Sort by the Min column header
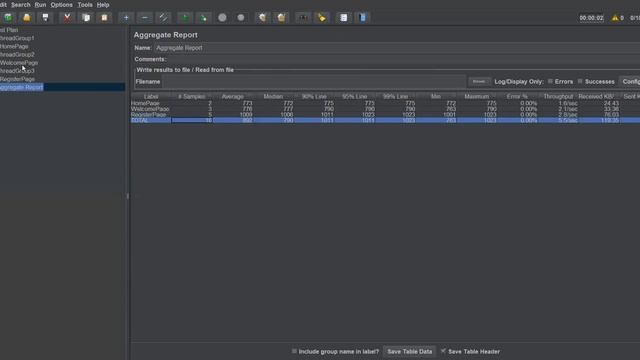This screenshot has width=640, height=360. 436,96
